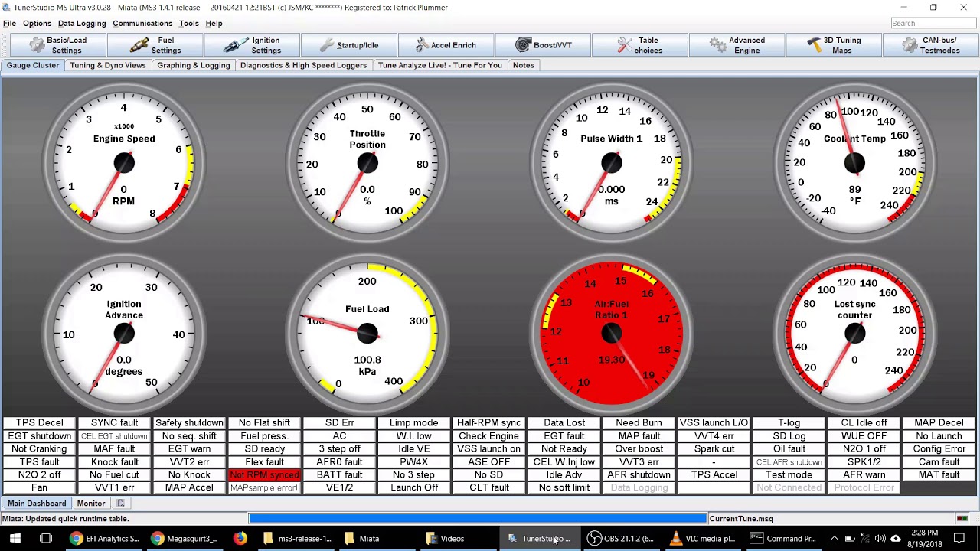980x551 pixels.
Task: Click the Engine Speed RPM gauge
Action: (124, 162)
